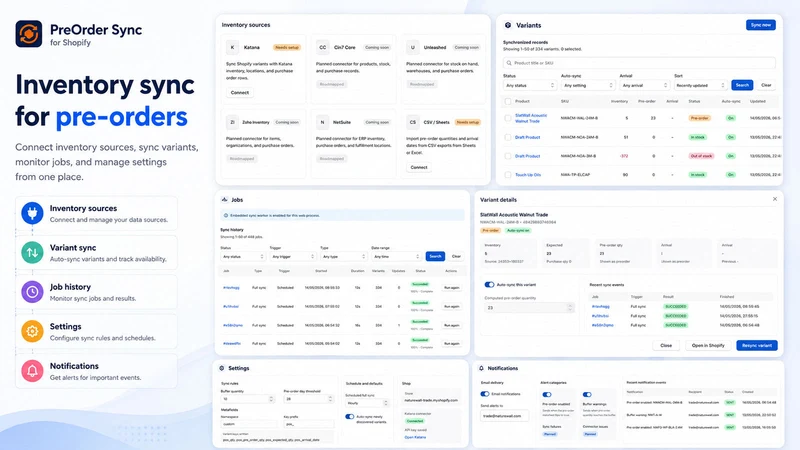The height and width of the screenshot is (450, 800).
Task: Click the Send alerts to email field
Action: tap(504, 416)
